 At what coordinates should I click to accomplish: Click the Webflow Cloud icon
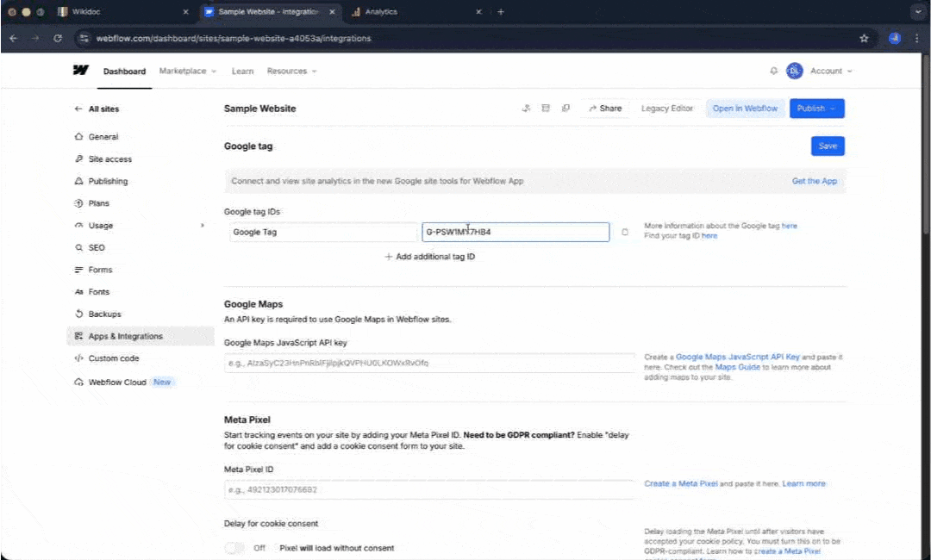point(79,382)
